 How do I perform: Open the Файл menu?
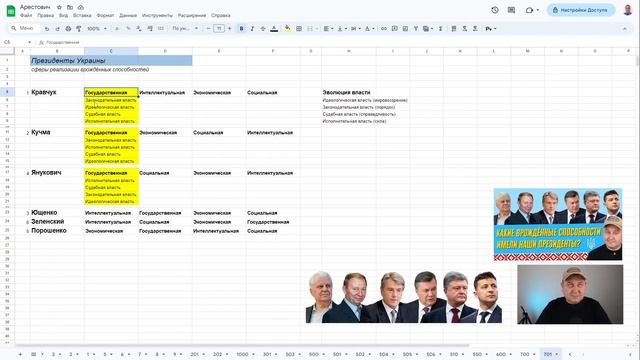tap(26, 16)
